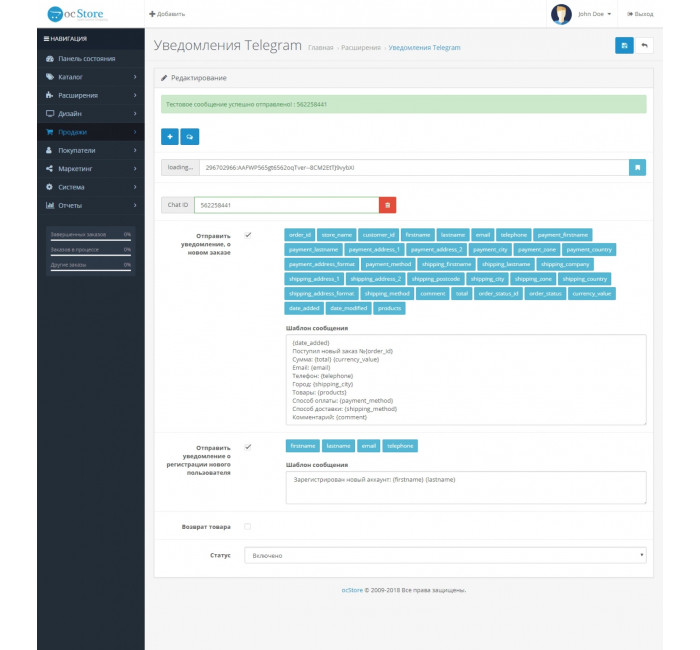Insert the order_status tag
Image resolution: width=700 pixels, height=650 pixels.
point(545,294)
